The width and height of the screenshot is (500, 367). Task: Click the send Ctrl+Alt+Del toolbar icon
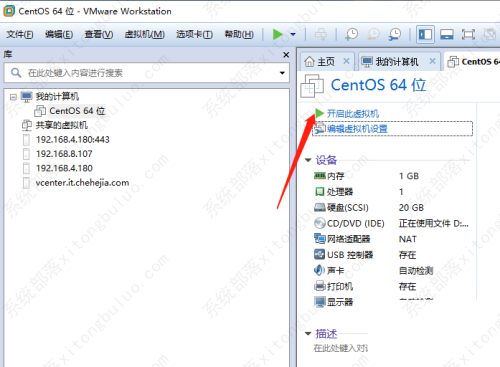(321, 34)
